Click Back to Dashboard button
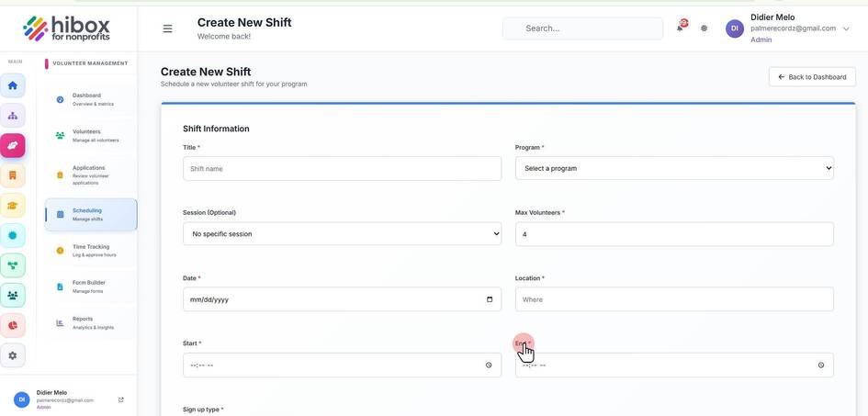Image resolution: width=868 pixels, height=416 pixels. [x=812, y=77]
